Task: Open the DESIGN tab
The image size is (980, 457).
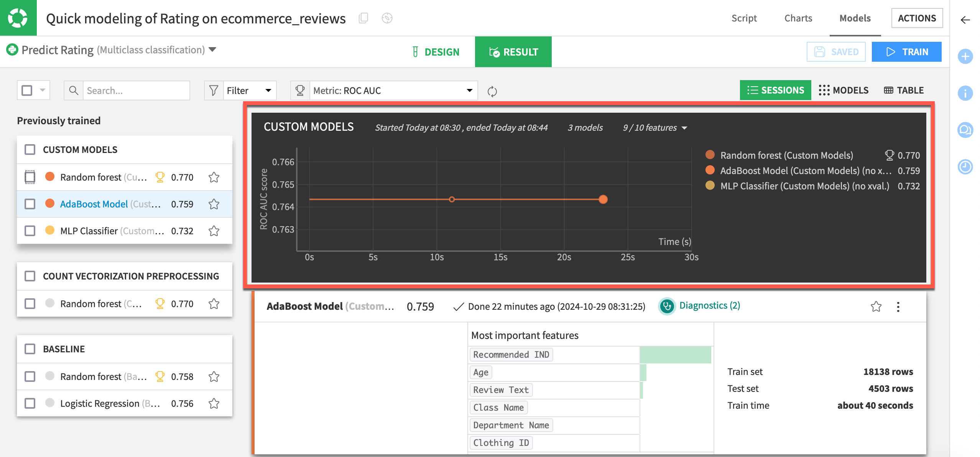Action: (x=436, y=52)
